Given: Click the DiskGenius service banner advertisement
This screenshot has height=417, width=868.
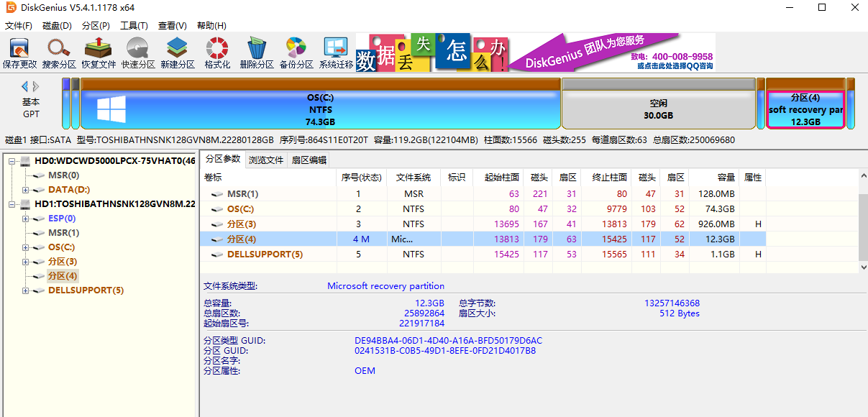Looking at the screenshot, I should [x=536, y=52].
